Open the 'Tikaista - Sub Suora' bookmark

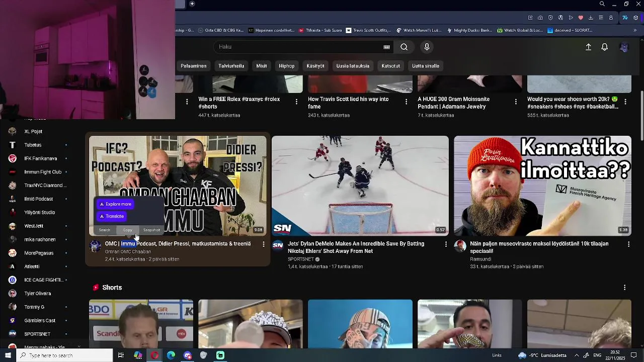pyautogui.click(x=320, y=30)
